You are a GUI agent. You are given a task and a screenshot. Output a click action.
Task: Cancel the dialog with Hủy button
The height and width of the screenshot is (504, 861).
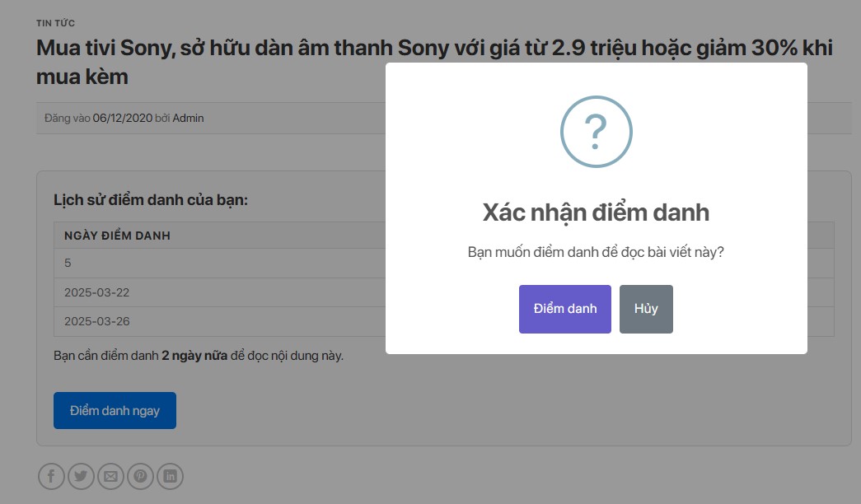[646, 309]
